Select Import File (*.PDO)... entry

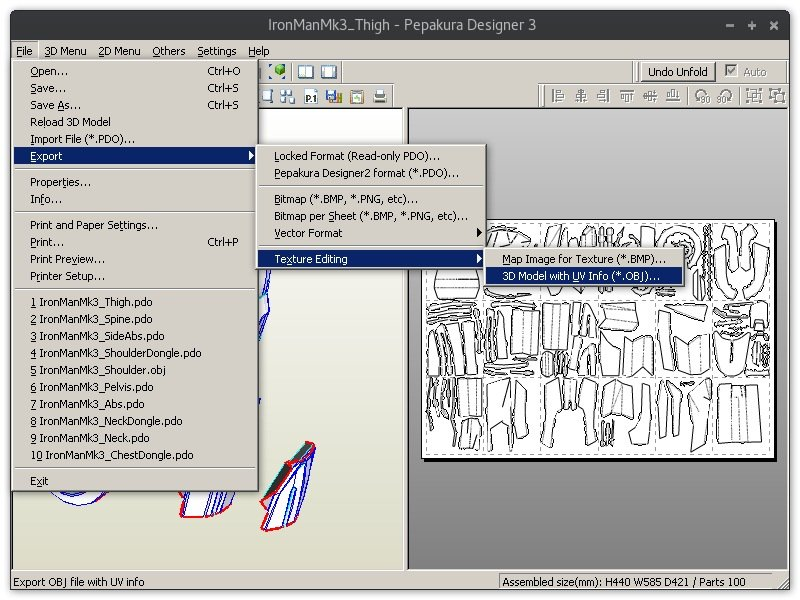[x=135, y=139]
